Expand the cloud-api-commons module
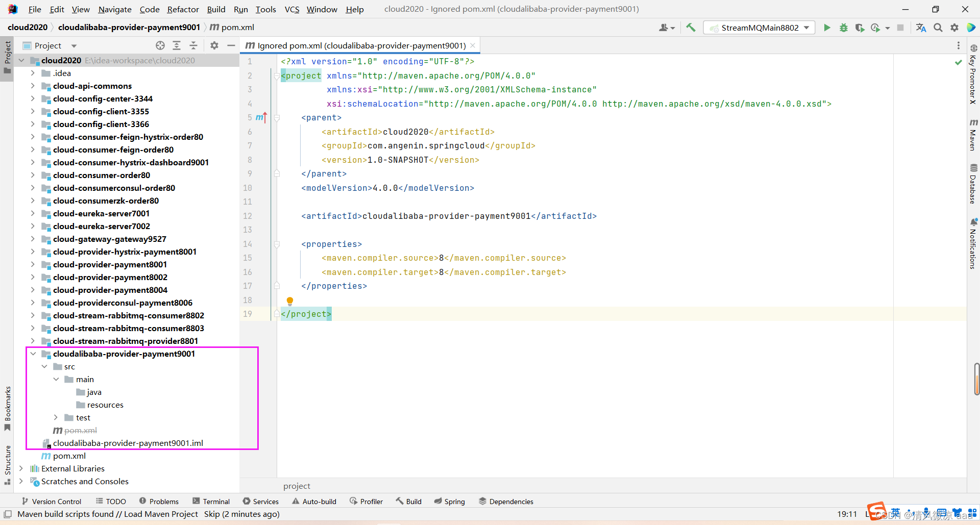This screenshot has width=980, height=525. 33,86
